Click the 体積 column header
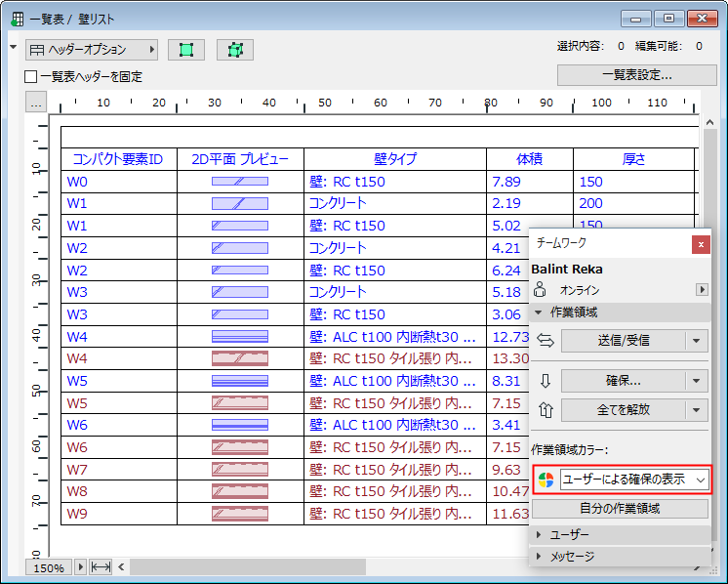The height and width of the screenshot is (584, 728). pos(530,159)
